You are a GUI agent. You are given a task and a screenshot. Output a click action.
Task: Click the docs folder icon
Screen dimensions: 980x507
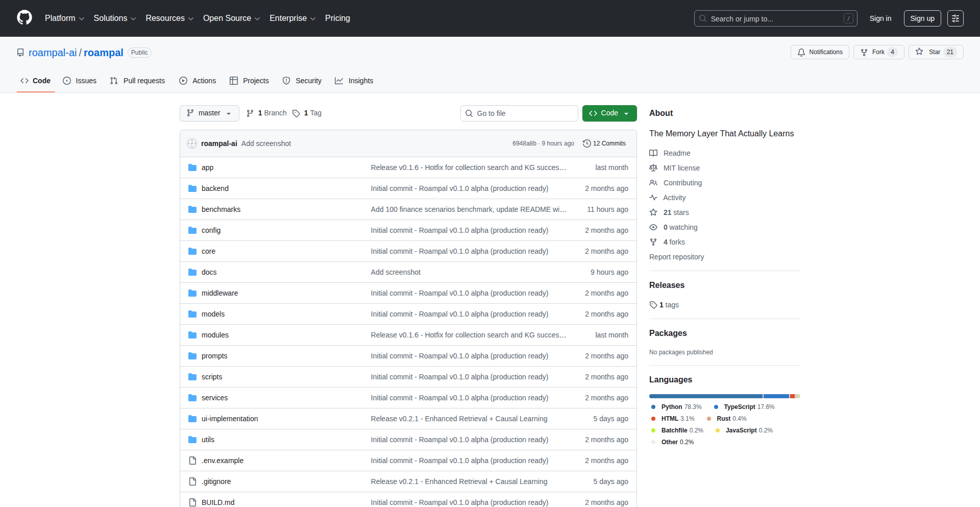192,272
